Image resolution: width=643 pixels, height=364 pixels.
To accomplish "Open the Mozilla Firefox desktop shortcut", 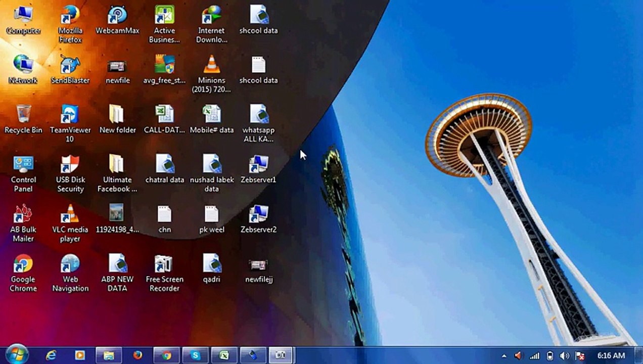I will [70, 24].
